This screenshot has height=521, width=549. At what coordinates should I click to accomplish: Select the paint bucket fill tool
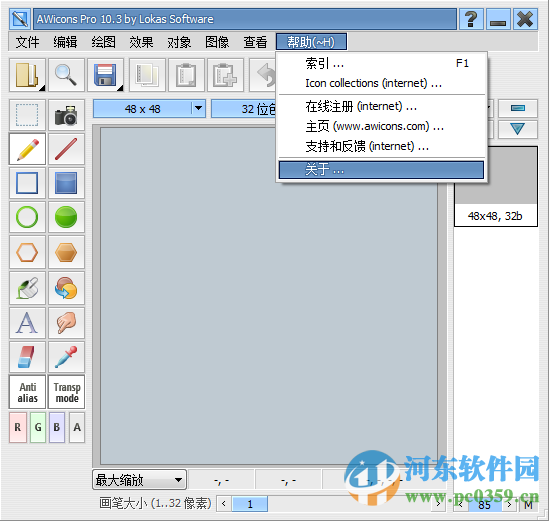pyautogui.click(x=27, y=288)
